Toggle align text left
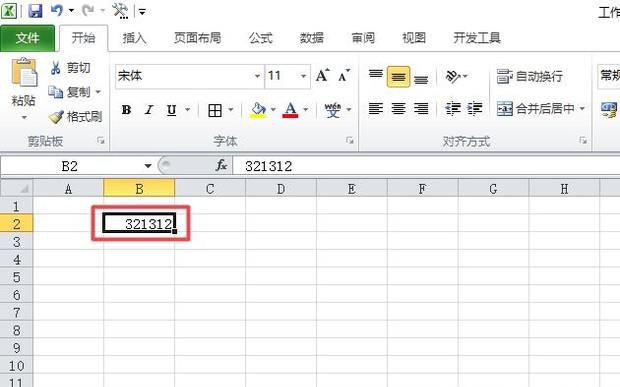Viewport: 620px width, 387px height. 376,108
